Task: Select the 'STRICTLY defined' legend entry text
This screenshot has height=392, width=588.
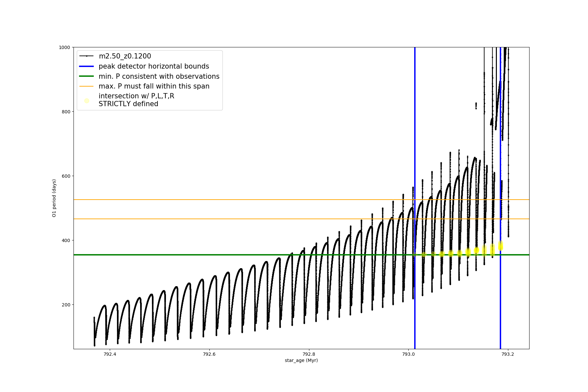Action: coord(128,104)
